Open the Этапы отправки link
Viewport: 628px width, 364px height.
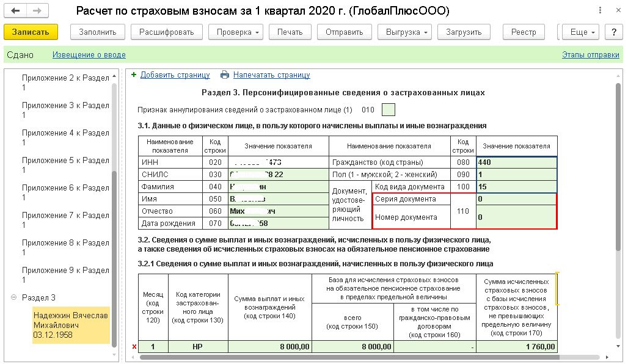[x=590, y=55]
